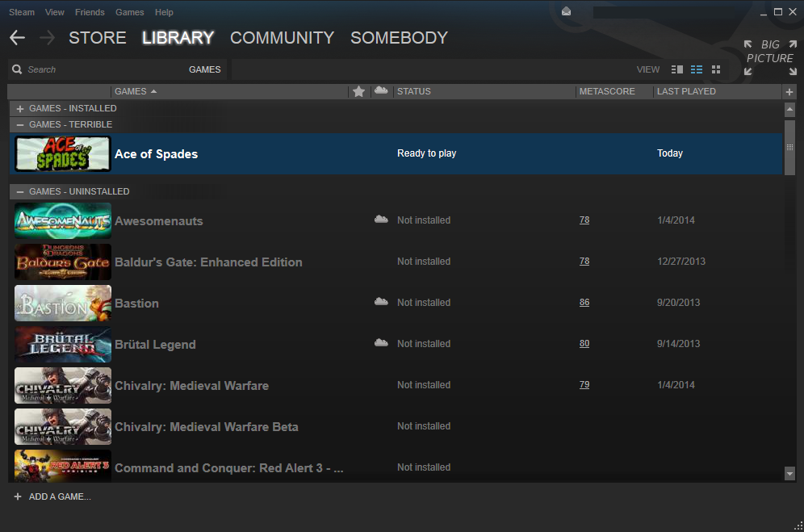Click Brütal Legend date 9/14/2013
This screenshot has width=804, height=532.
[x=678, y=343]
